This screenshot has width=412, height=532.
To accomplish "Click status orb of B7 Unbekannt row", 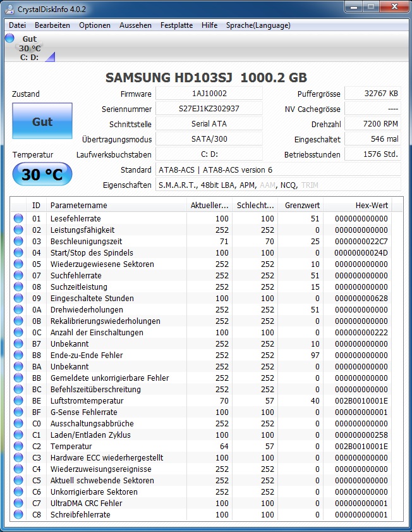I will (x=18, y=343).
